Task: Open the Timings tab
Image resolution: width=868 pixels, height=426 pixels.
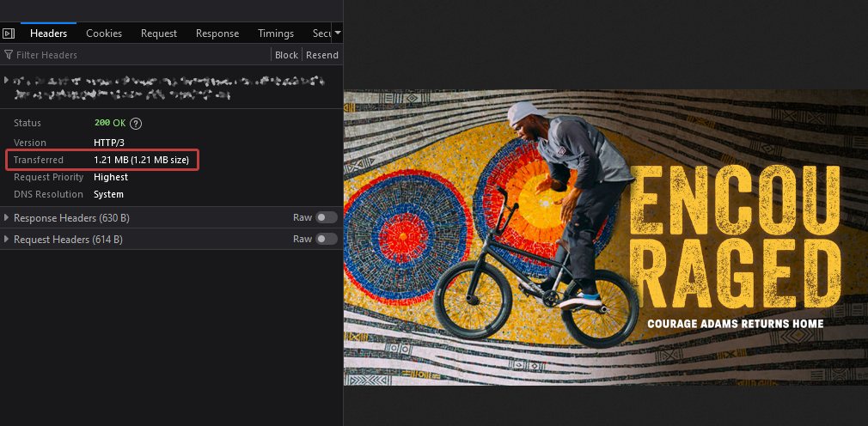Action: 276,33
